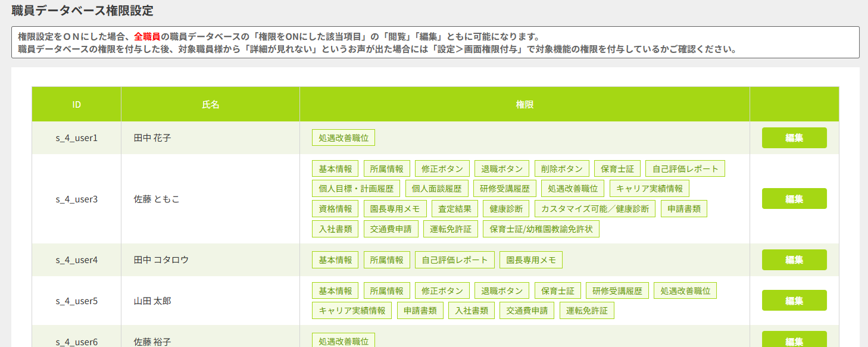Click the name 田中 花子

152,137
